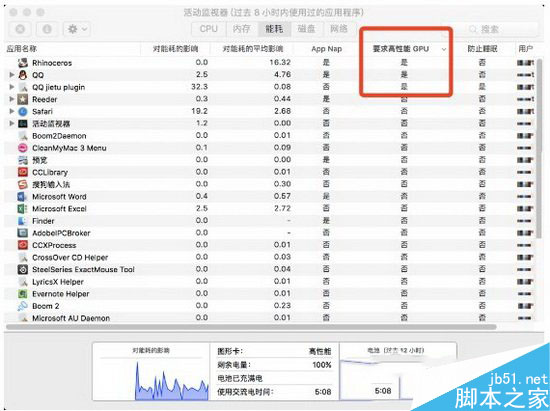
Task: Click the CrossOver CD Helper icon
Action: [23, 257]
